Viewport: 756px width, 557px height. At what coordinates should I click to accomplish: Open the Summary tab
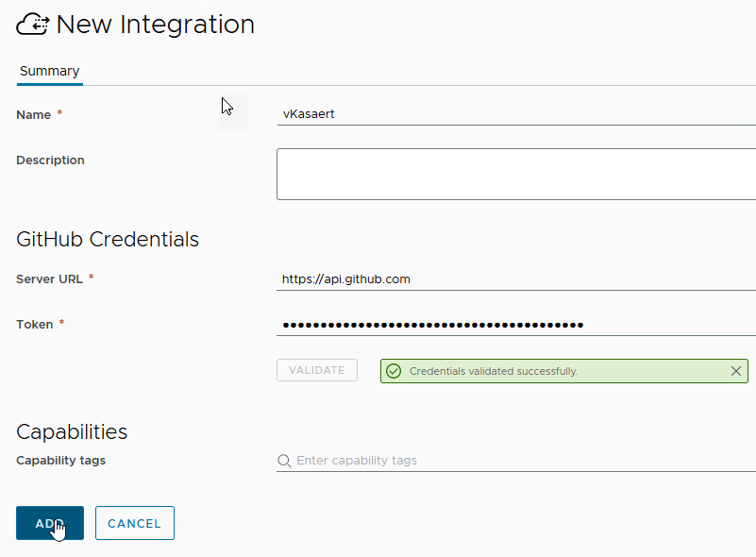[49, 72]
